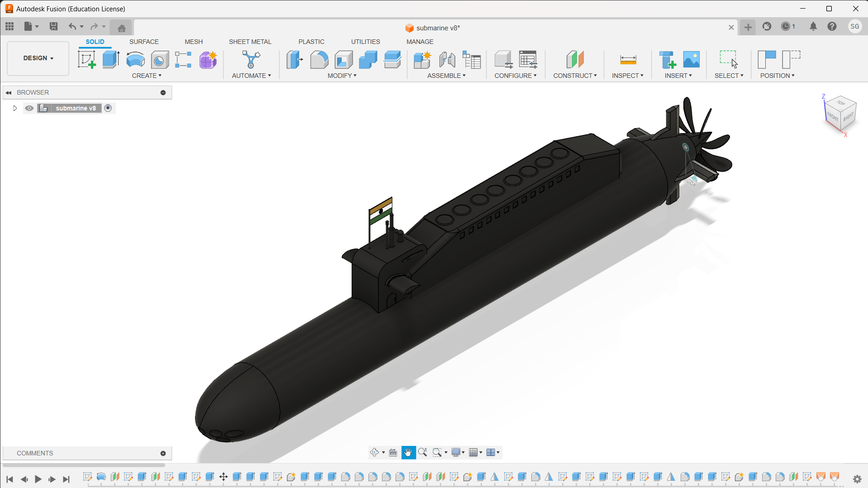
Task: Select the New Component tool
Action: click(x=422, y=59)
